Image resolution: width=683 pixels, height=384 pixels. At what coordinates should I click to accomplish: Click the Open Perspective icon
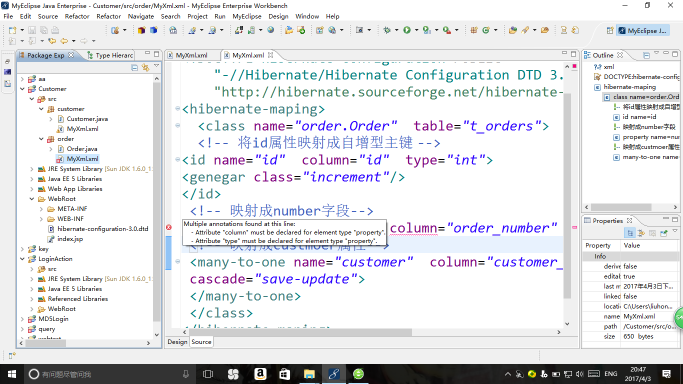point(610,30)
